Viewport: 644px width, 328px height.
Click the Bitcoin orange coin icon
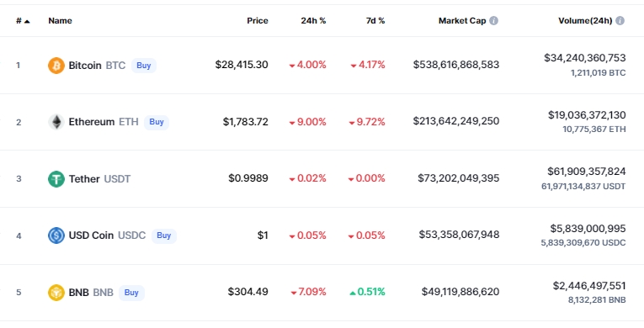(56, 66)
